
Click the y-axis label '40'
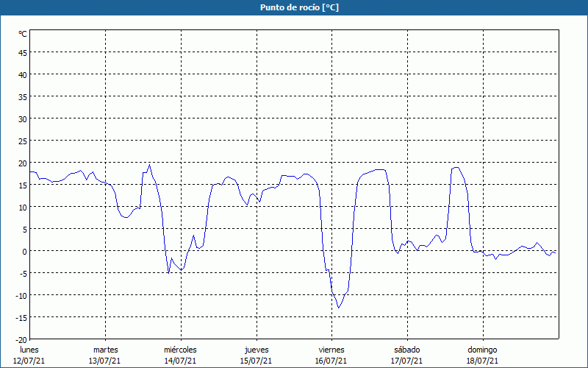tap(23, 75)
